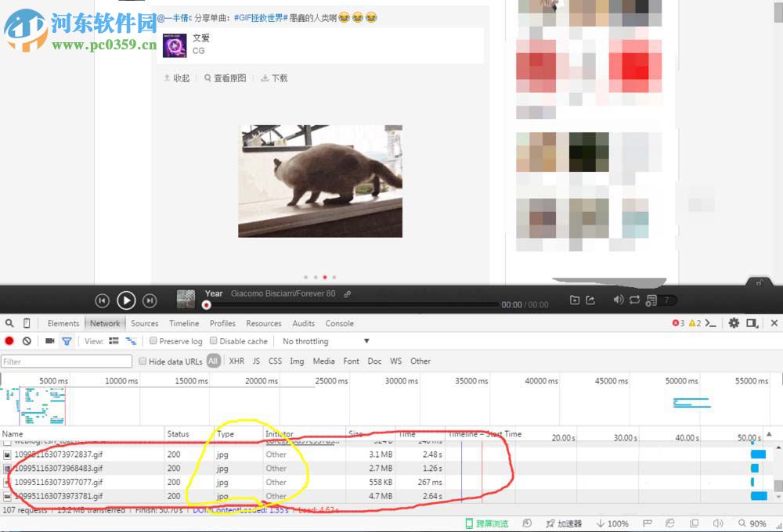Viewport: 783px width, 532px height.
Task: Enable the Disable cache checkbox
Action: tap(214, 341)
